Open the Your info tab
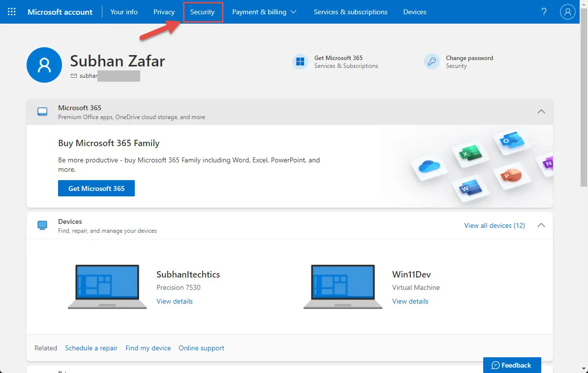The width and height of the screenshot is (588, 373). tap(124, 12)
